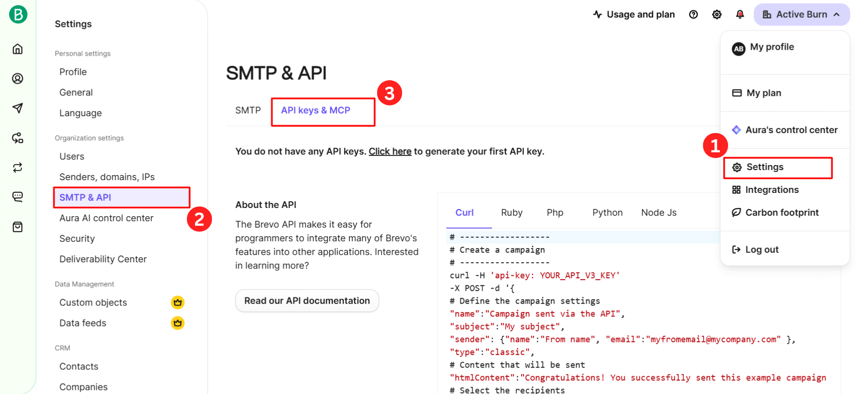Screen dimensions: 868x394
Task: Click the card icon beside My plan
Action: tap(737, 93)
